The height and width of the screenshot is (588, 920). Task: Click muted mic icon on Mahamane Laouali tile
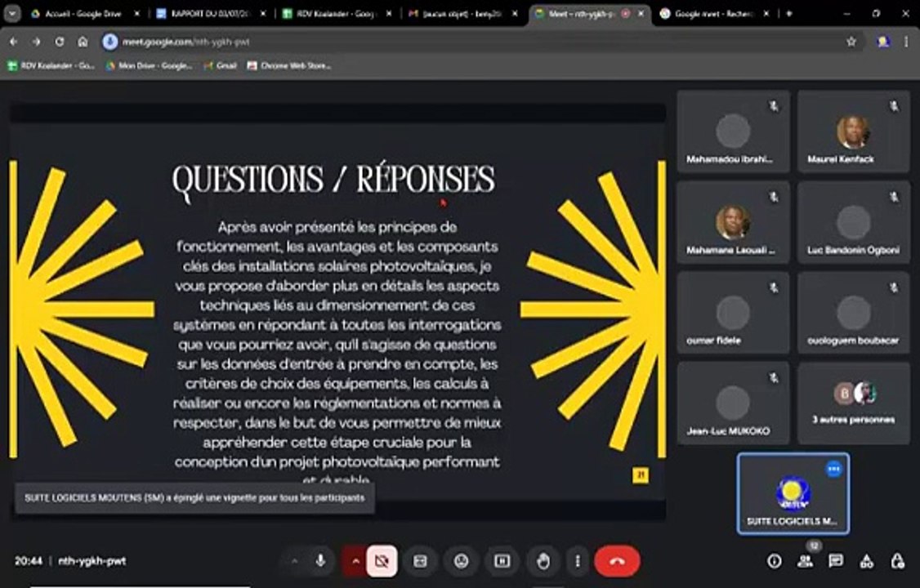click(x=774, y=197)
